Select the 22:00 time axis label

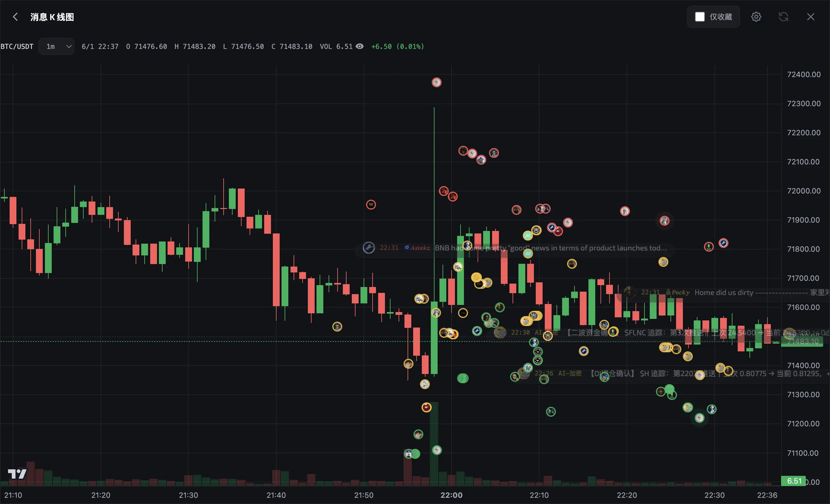(451, 495)
